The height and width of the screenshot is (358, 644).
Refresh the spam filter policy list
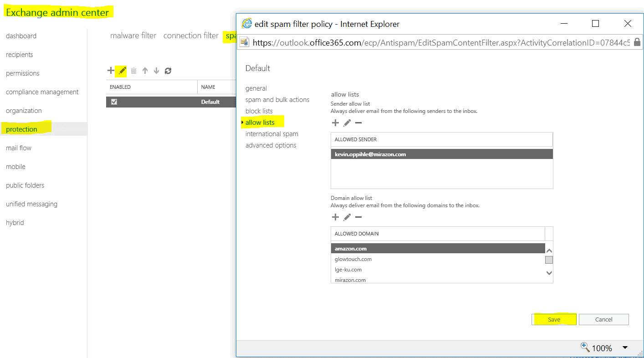(x=168, y=71)
